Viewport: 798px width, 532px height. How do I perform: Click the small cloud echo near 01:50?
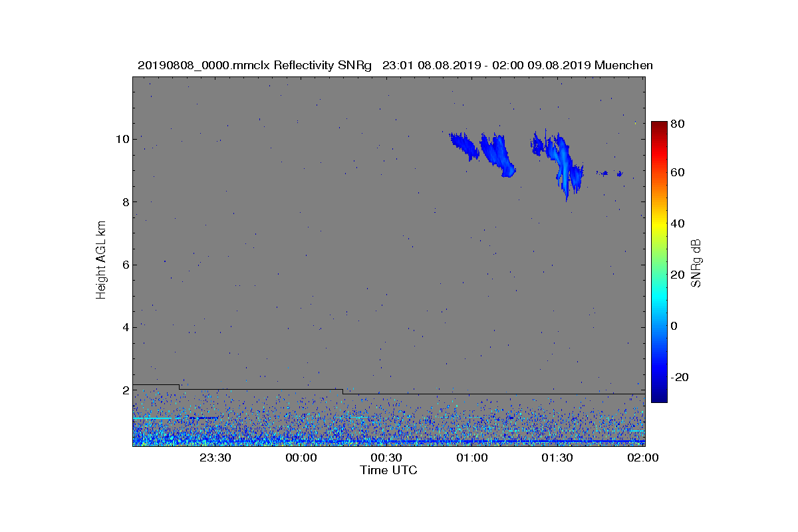[618, 174]
